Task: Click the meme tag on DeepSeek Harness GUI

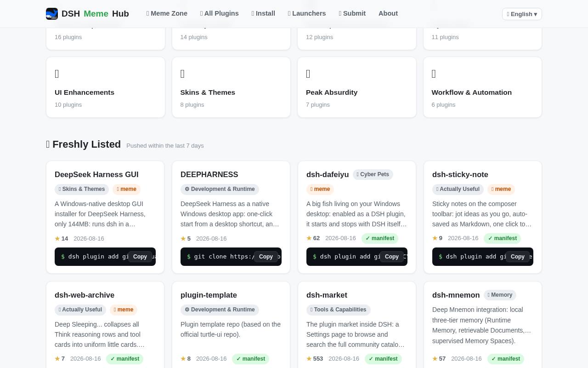Action: pos(126,189)
